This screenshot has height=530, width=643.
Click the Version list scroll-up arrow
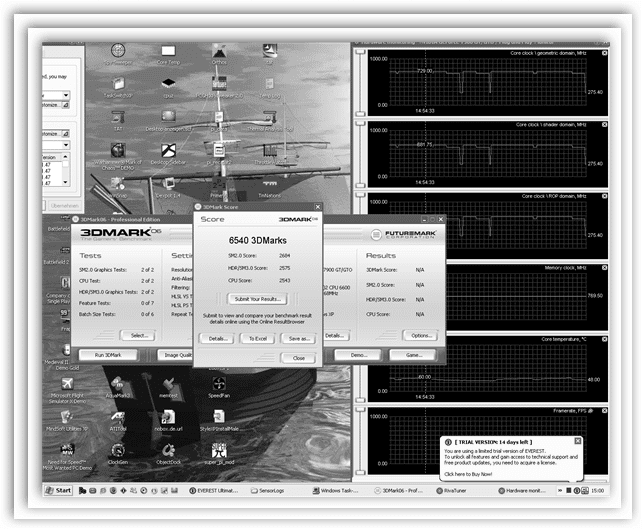[x=65, y=157]
